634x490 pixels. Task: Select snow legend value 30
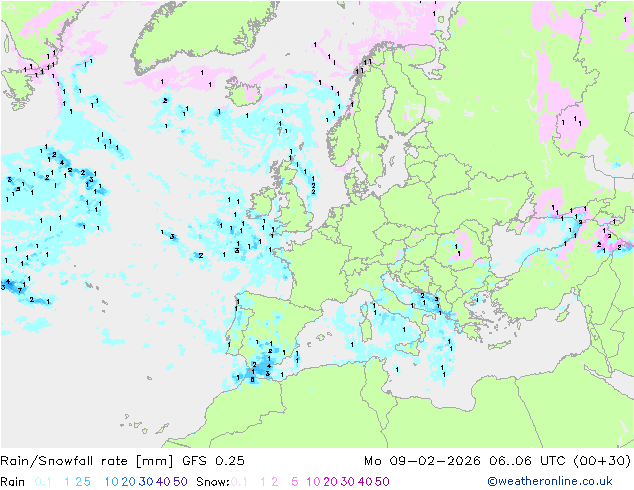click(348, 482)
